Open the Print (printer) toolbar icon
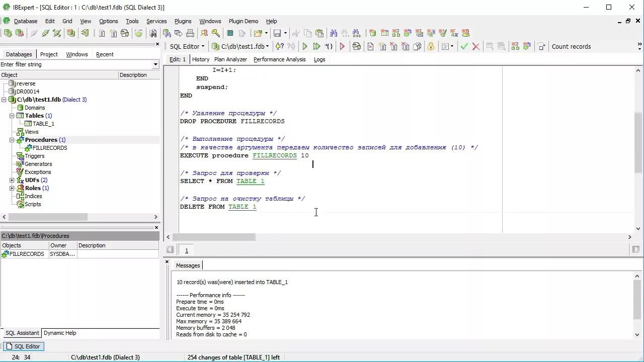The height and width of the screenshot is (362, 644). [190, 33]
